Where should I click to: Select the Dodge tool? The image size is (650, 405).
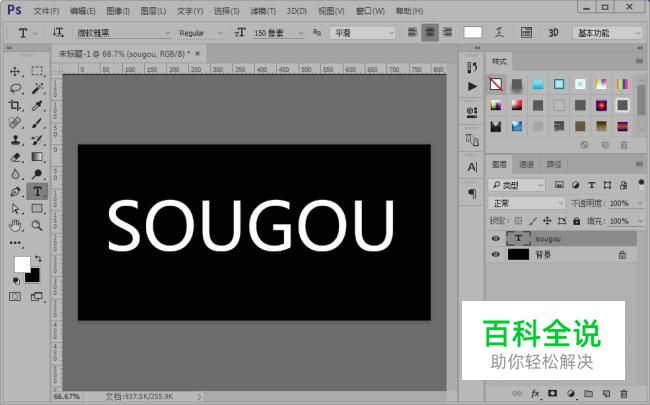pyautogui.click(x=37, y=174)
